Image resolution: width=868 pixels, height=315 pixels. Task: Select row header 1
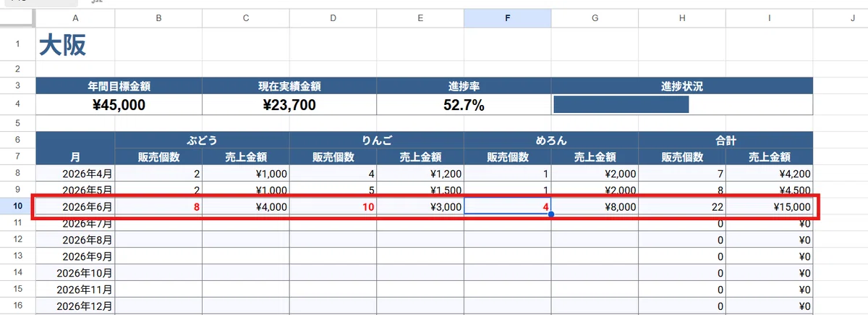click(x=17, y=44)
